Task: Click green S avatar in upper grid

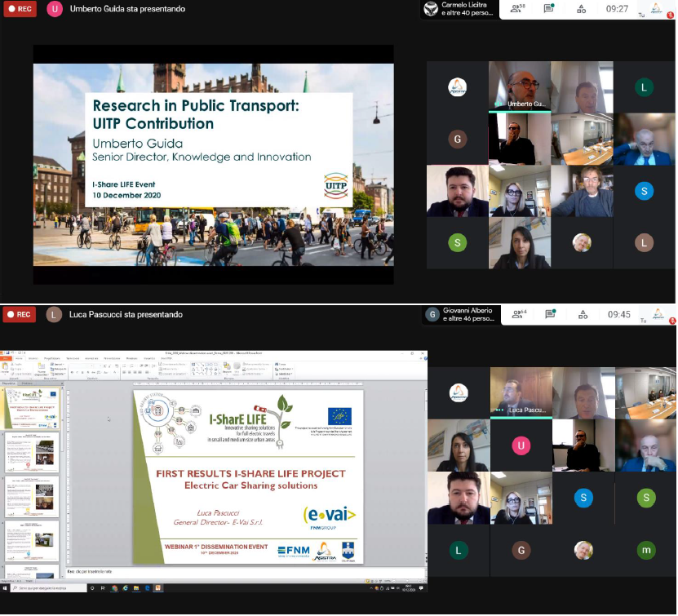Action: 458,242
